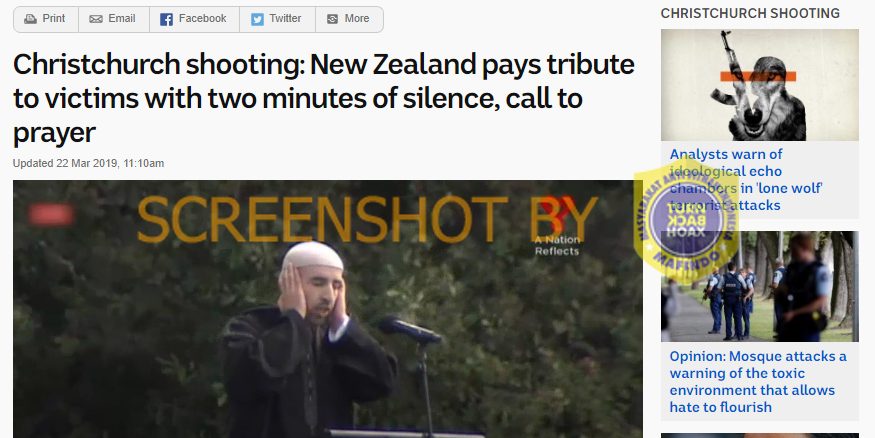Open the wolf with rifle thumbnail
The width and height of the screenshot is (875, 438).
(759, 85)
